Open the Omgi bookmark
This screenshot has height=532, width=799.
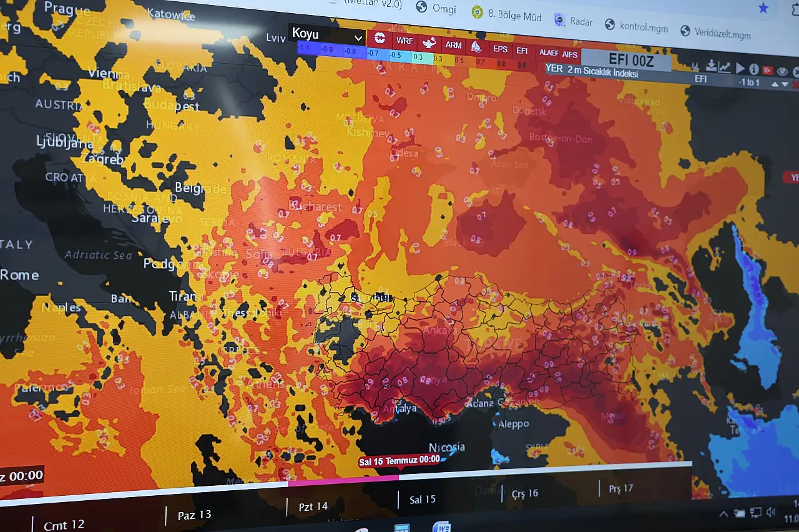pos(437,9)
